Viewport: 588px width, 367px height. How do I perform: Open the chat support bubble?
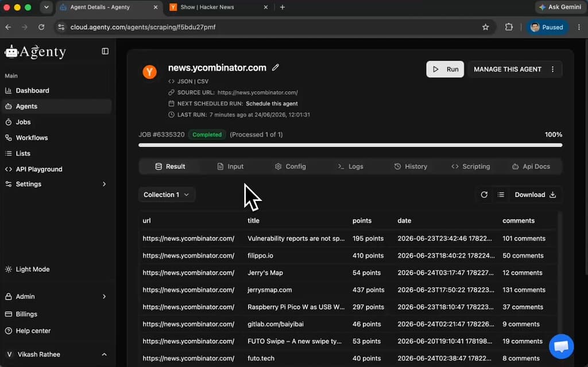coord(562,346)
